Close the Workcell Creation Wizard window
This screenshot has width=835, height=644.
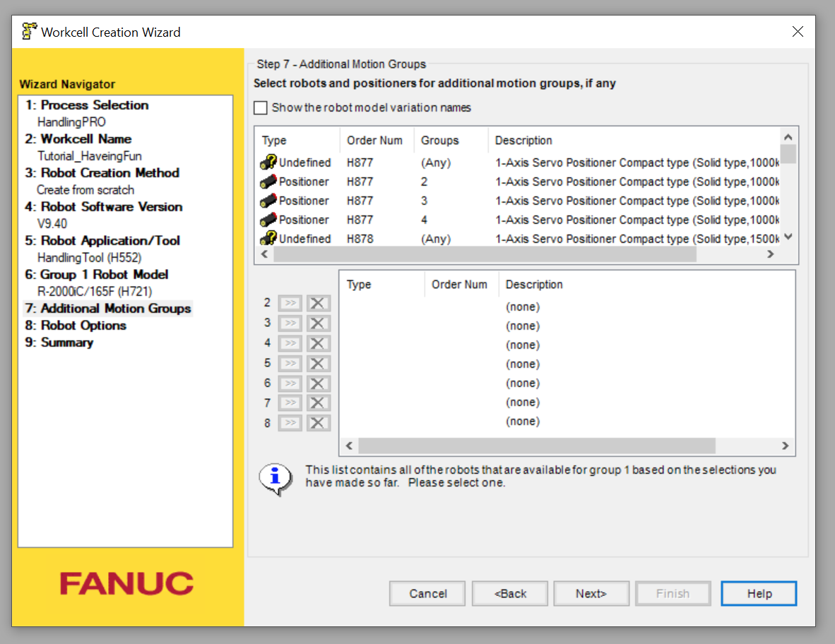[797, 31]
